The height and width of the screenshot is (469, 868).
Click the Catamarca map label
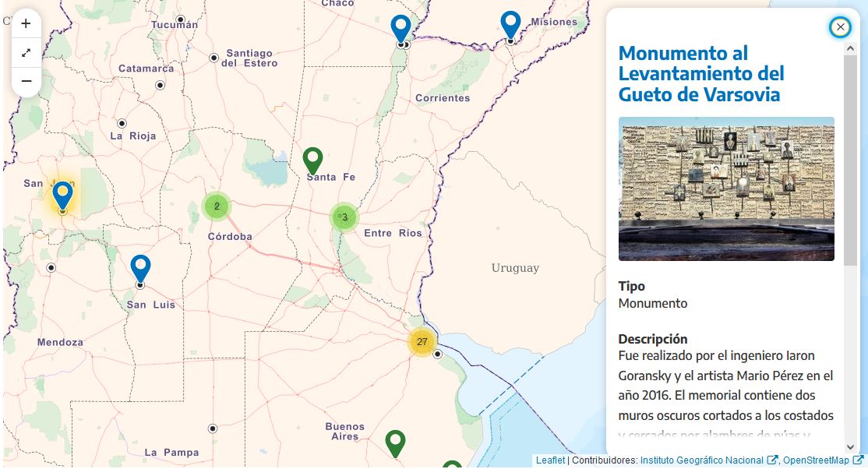(x=146, y=69)
